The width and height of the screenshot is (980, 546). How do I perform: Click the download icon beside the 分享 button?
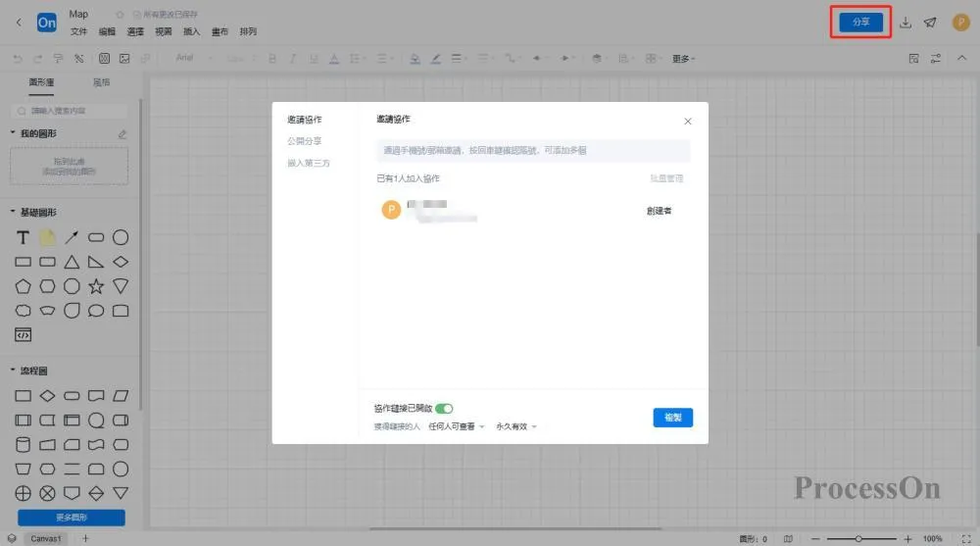pos(906,23)
